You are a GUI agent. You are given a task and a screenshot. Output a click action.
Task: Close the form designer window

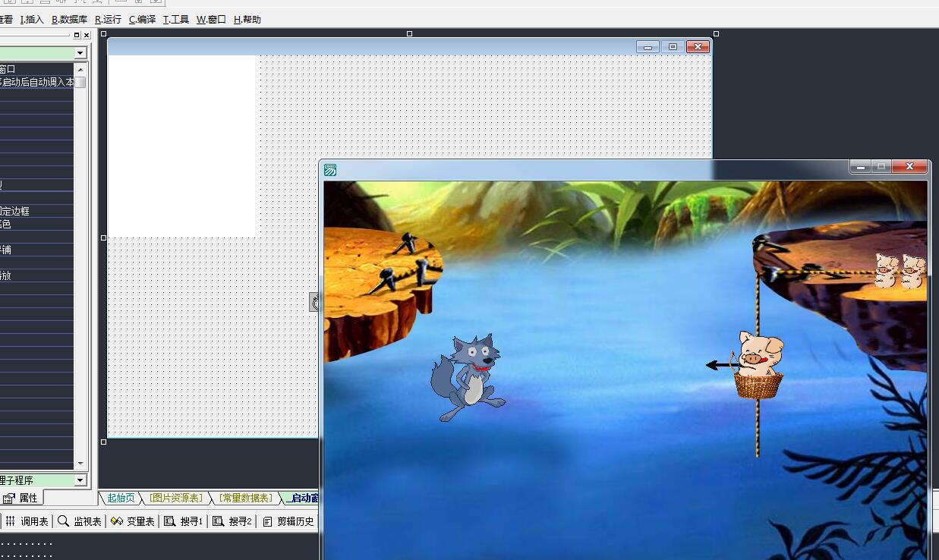click(x=698, y=46)
